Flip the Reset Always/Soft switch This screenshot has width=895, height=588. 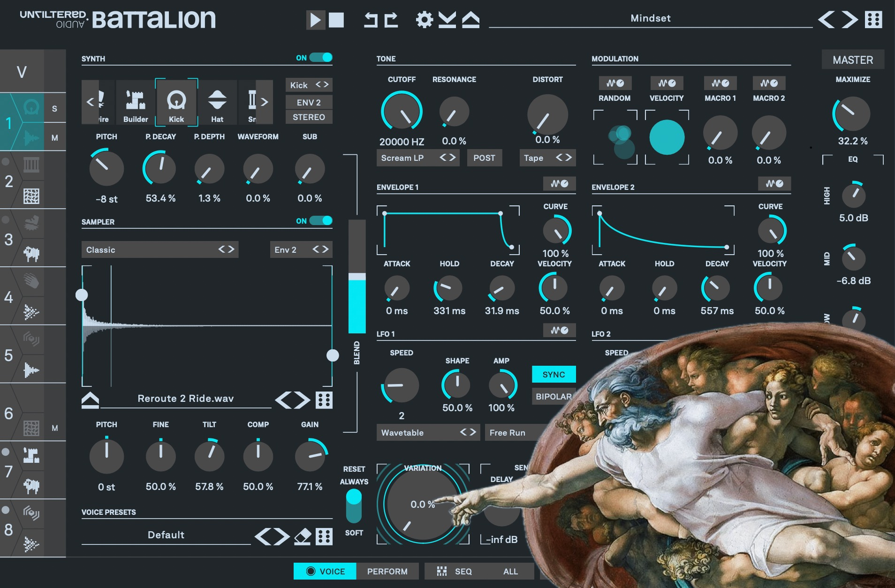(354, 506)
